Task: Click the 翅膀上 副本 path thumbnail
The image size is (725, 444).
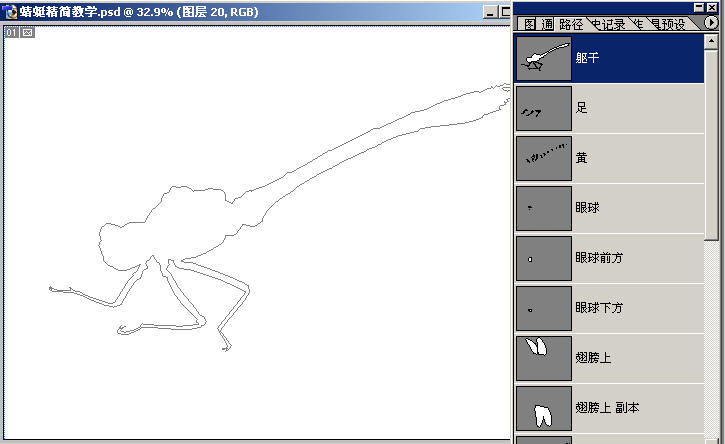Action: [544, 408]
